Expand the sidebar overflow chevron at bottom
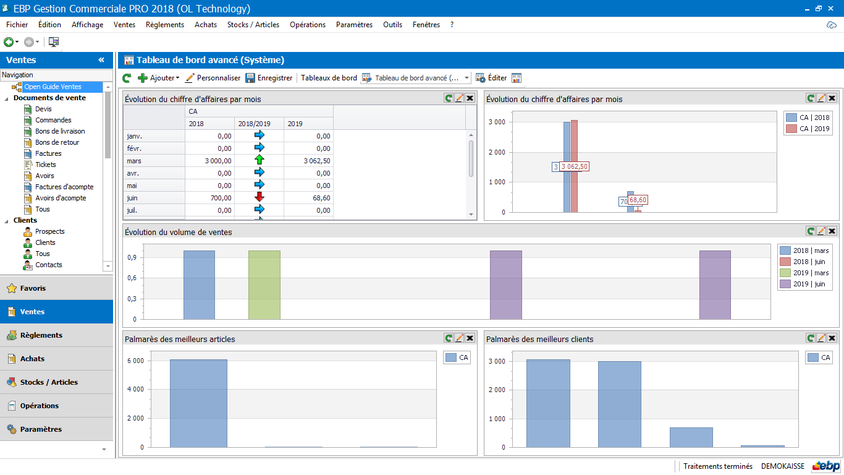The width and height of the screenshot is (844, 475). [x=104, y=449]
